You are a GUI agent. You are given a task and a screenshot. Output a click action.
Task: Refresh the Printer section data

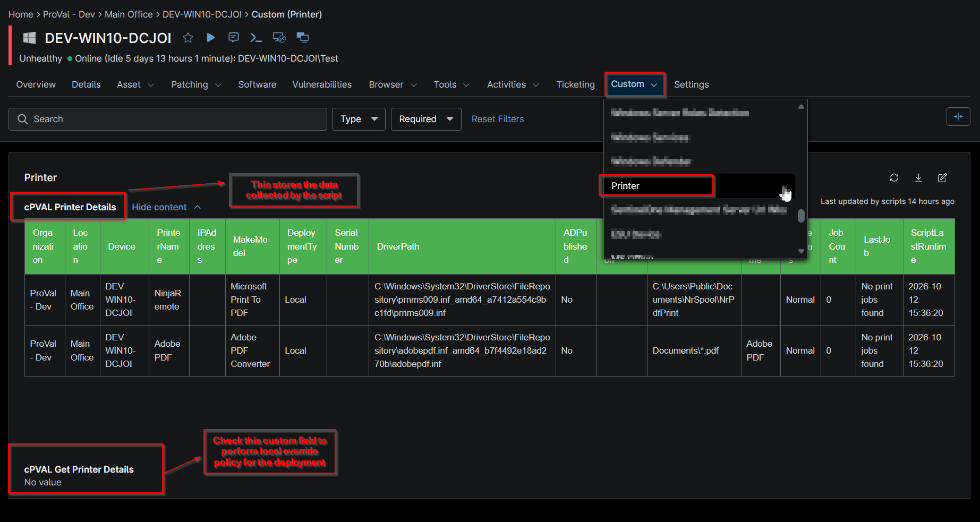pyautogui.click(x=894, y=178)
